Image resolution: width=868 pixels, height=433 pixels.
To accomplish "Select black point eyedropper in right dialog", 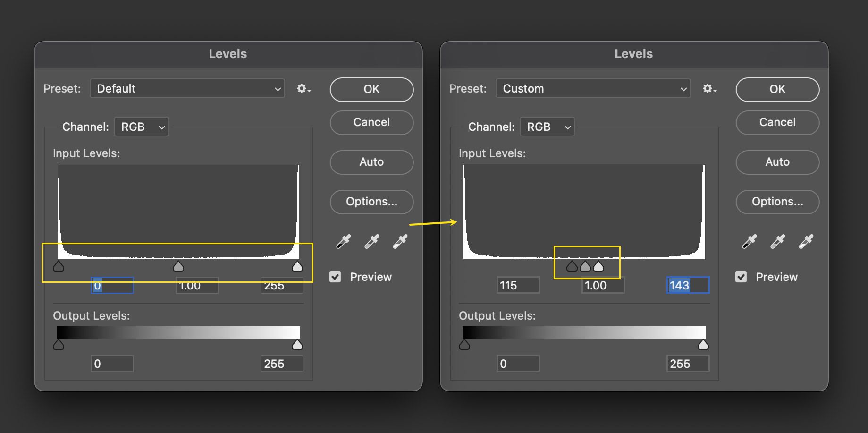I will point(750,241).
